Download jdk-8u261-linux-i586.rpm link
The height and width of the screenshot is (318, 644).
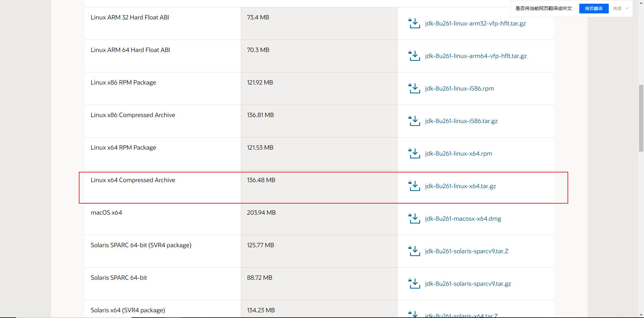click(459, 89)
